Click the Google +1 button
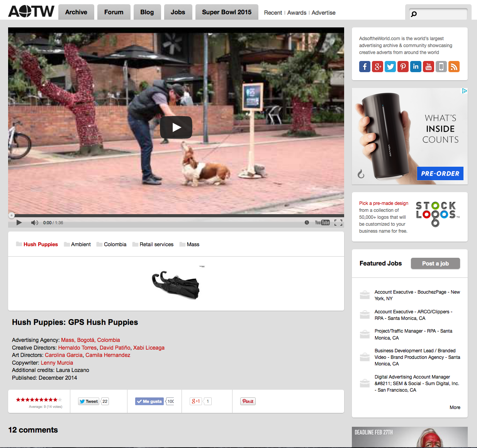The image size is (477, 448). click(196, 401)
